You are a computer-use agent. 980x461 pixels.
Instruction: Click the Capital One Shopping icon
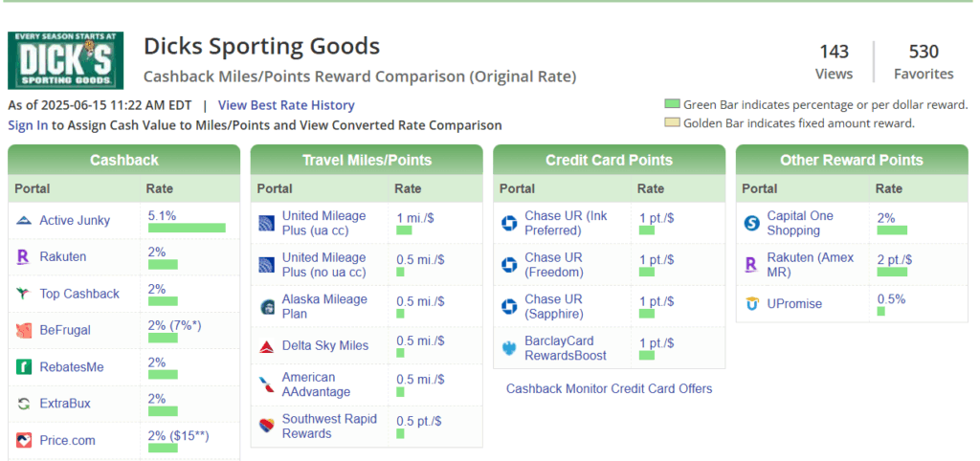[x=752, y=224]
